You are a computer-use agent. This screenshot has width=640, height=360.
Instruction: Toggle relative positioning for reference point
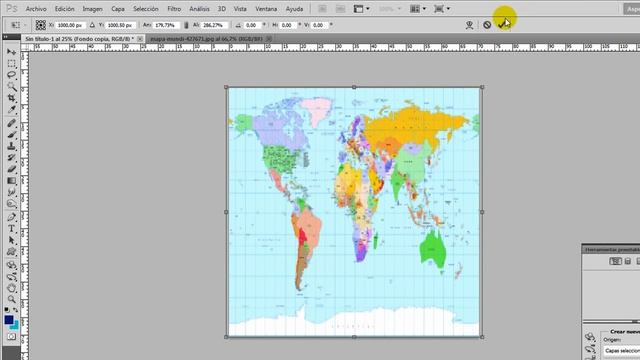pyautogui.click(x=92, y=25)
